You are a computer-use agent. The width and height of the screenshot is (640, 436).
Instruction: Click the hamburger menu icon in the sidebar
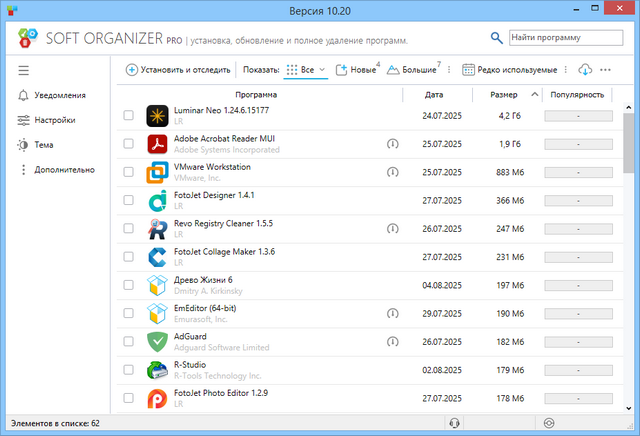pyautogui.click(x=24, y=70)
